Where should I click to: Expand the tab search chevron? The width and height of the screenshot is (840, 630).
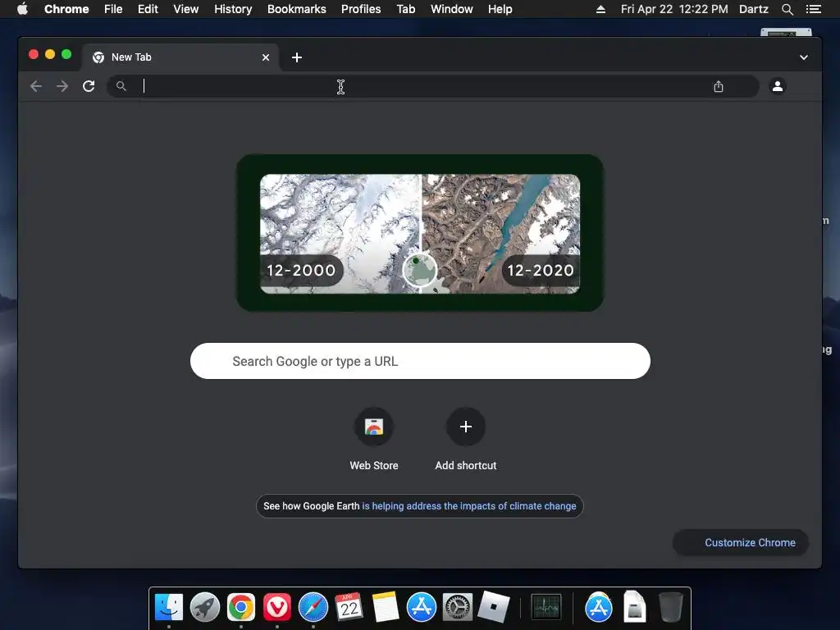804,57
